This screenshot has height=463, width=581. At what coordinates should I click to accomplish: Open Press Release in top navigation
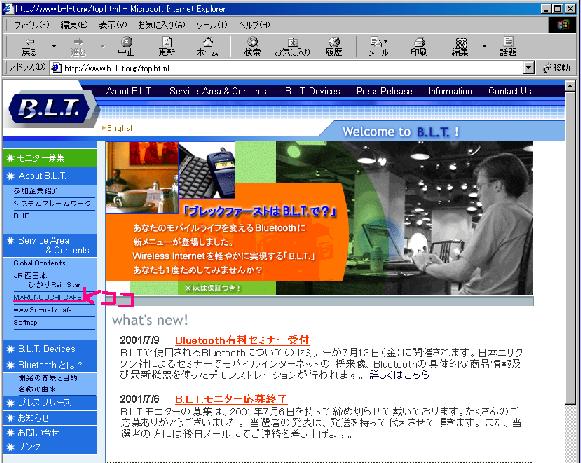(384, 91)
